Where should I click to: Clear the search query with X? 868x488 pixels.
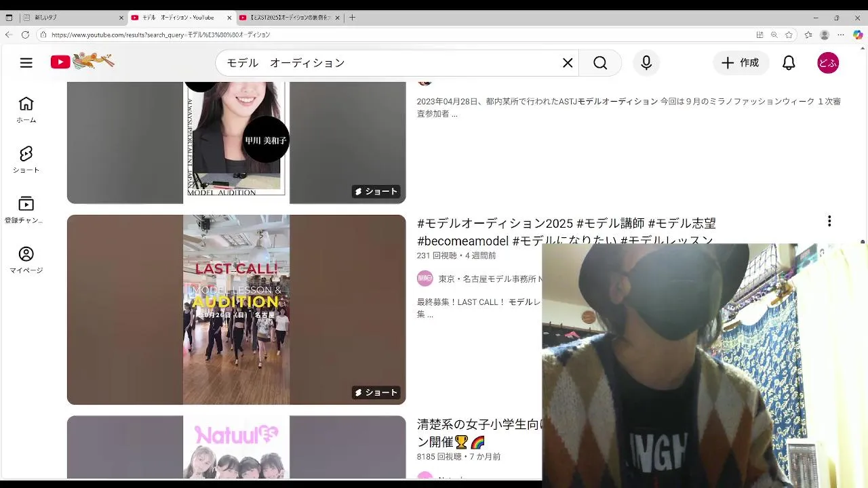click(568, 63)
